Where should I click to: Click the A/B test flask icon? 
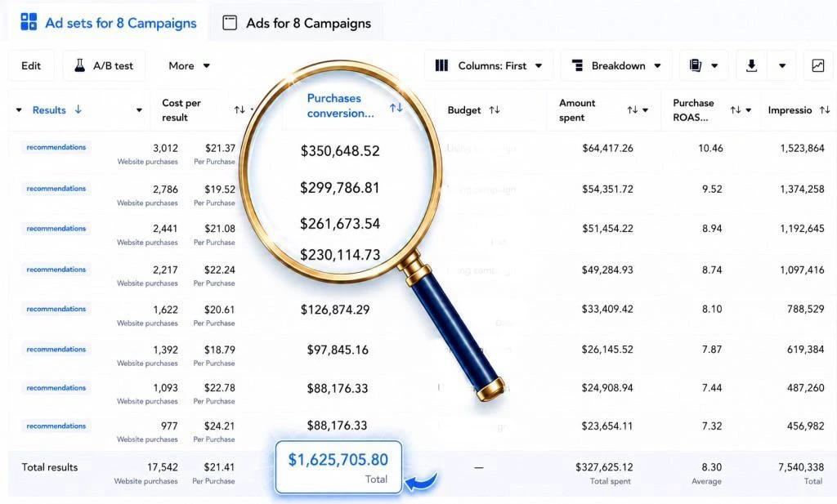click(79, 65)
